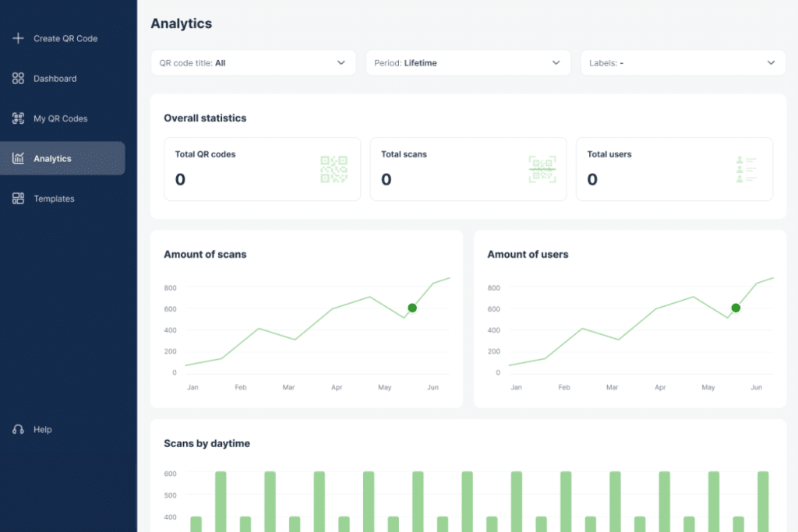Click the Total QR codes card
The height and width of the screenshot is (532, 798).
point(262,168)
